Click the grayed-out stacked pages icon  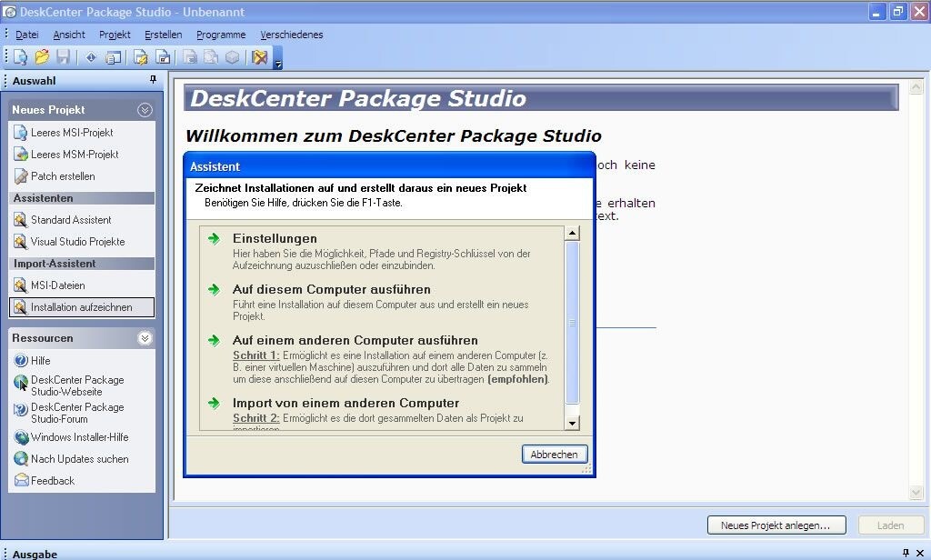click(x=211, y=57)
